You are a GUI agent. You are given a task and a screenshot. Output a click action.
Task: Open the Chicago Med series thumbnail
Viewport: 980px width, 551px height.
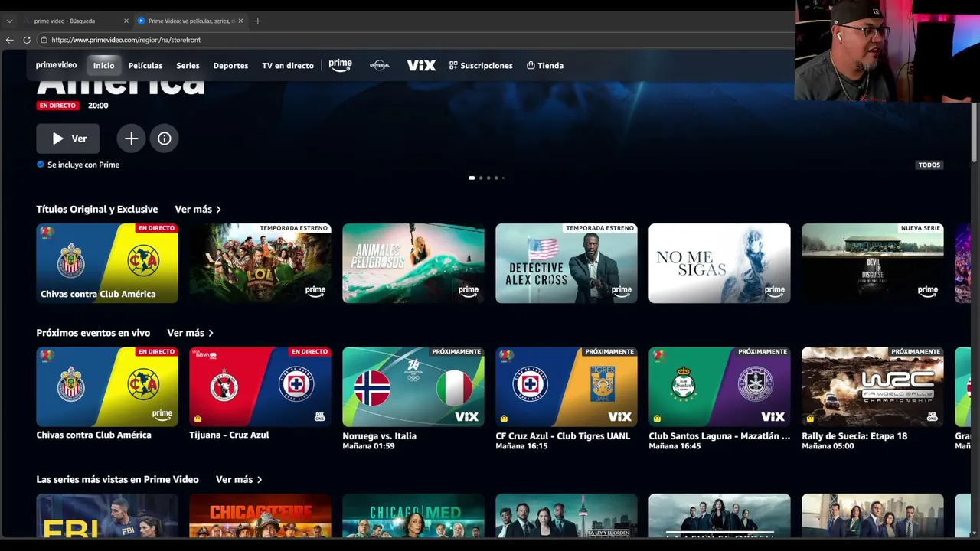click(413, 516)
